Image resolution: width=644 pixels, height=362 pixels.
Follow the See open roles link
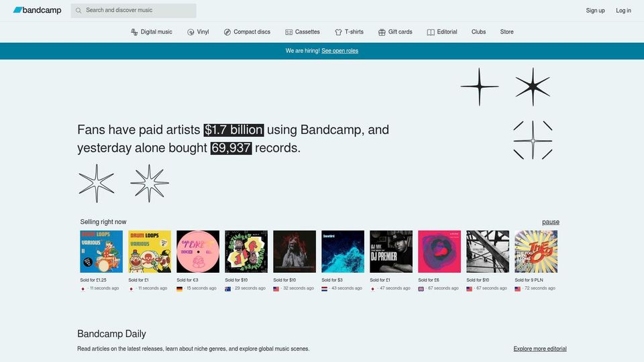click(339, 51)
